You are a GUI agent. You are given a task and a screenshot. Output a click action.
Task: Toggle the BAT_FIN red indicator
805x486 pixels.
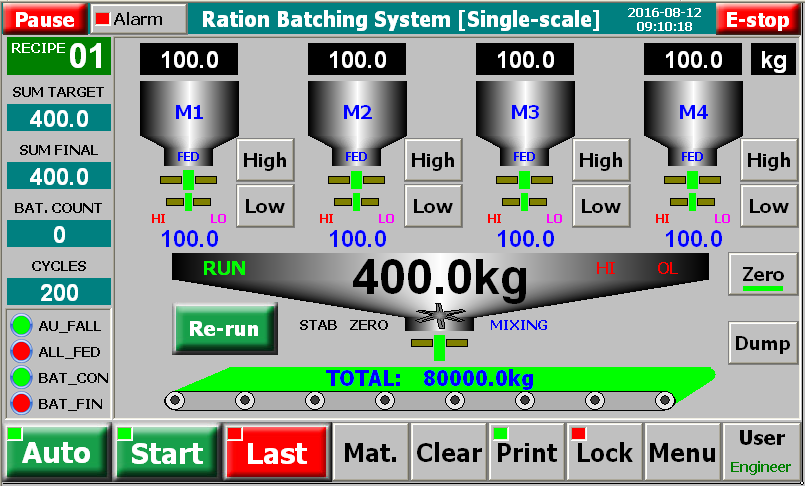point(22,403)
